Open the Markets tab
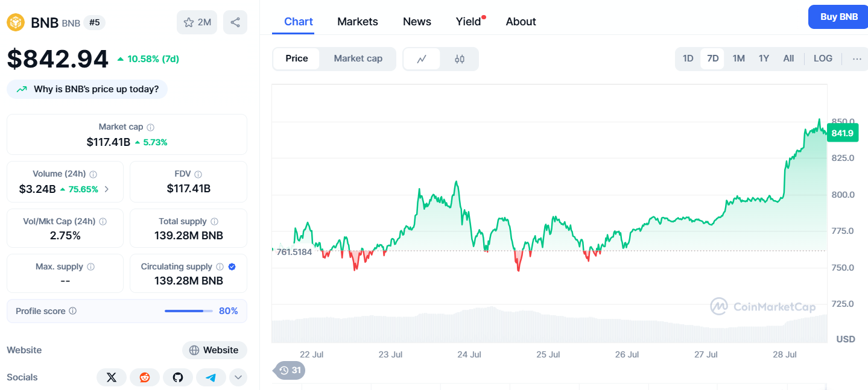868x390 pixels. 358,22
